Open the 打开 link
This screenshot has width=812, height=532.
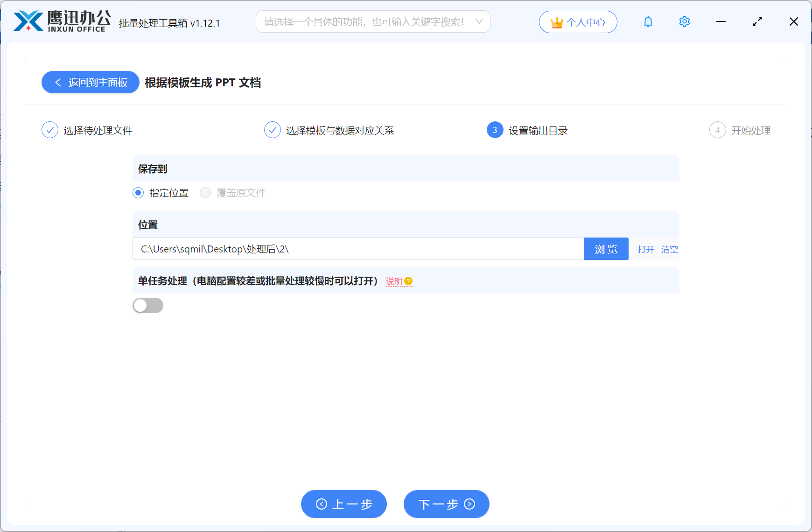coord(645,249)
